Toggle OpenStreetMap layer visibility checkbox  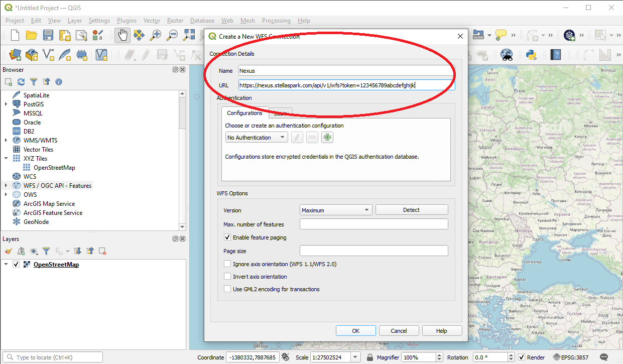tap(16, 265)
